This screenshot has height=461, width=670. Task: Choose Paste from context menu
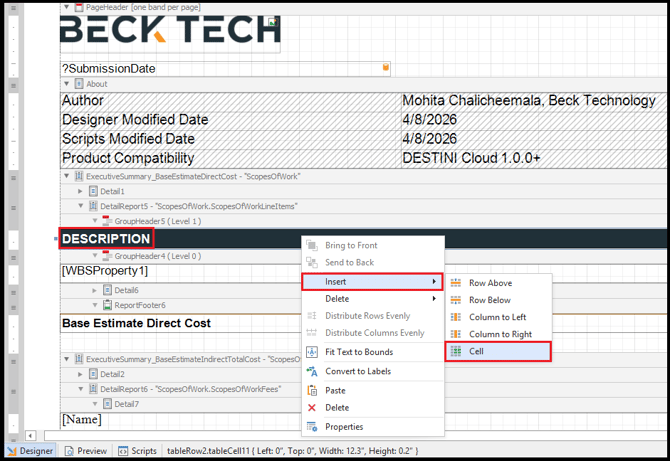372,391
